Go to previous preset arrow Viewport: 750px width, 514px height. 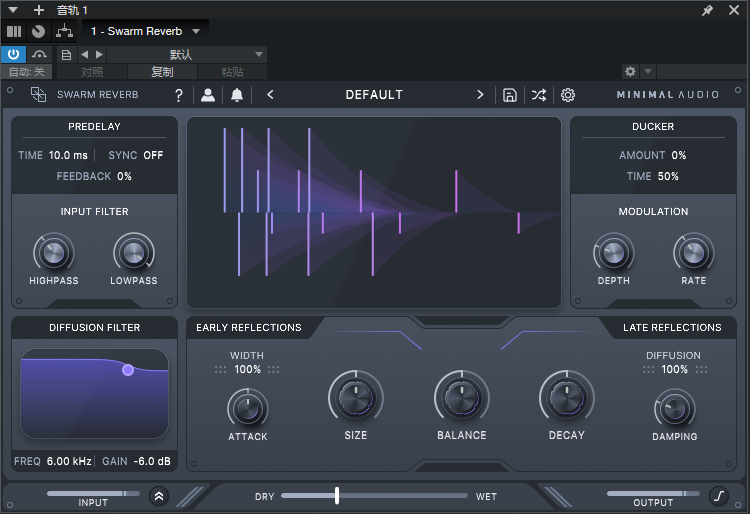(270, 95)
